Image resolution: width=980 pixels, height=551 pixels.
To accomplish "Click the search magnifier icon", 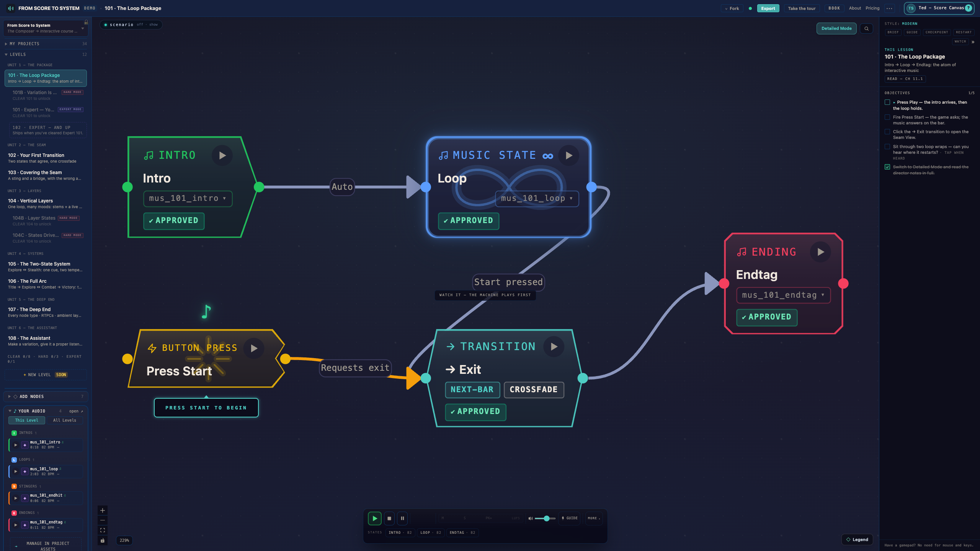I will click(866, 28).
